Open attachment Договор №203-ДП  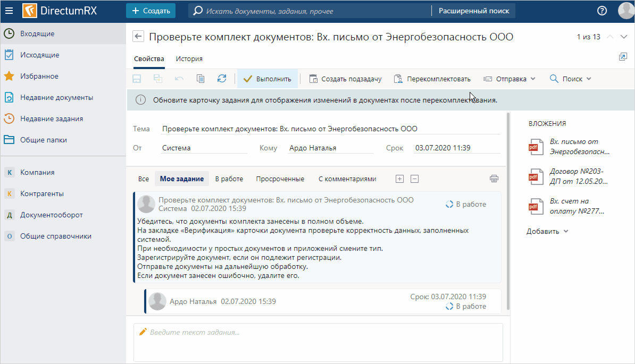point(570,176)
